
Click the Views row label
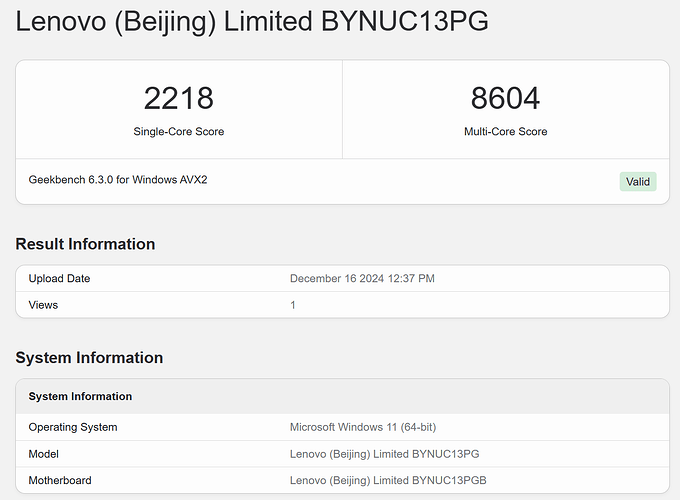click(43, 305)
